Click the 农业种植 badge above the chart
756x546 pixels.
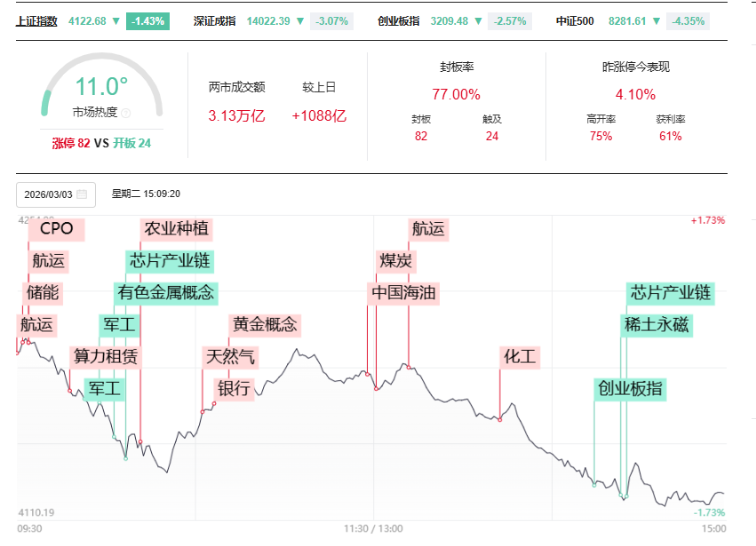coord(175,230)
